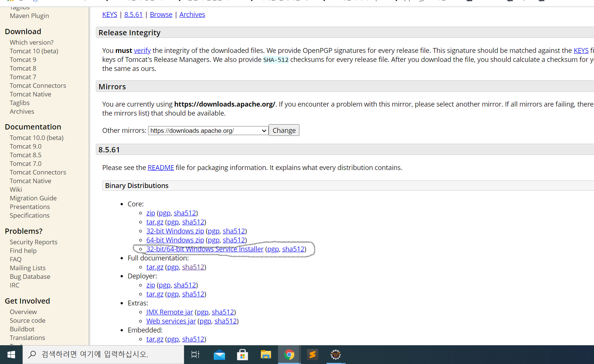Open the Migration Guide
This screenshot has height=364, width=594.
click(33, 198)
